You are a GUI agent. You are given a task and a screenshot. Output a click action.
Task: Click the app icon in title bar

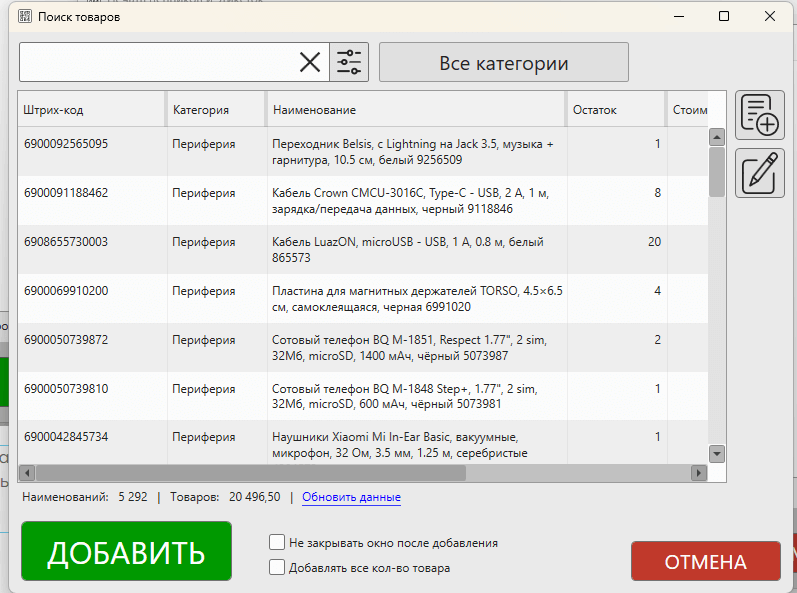pyautogui.click(x=25, y=17)
